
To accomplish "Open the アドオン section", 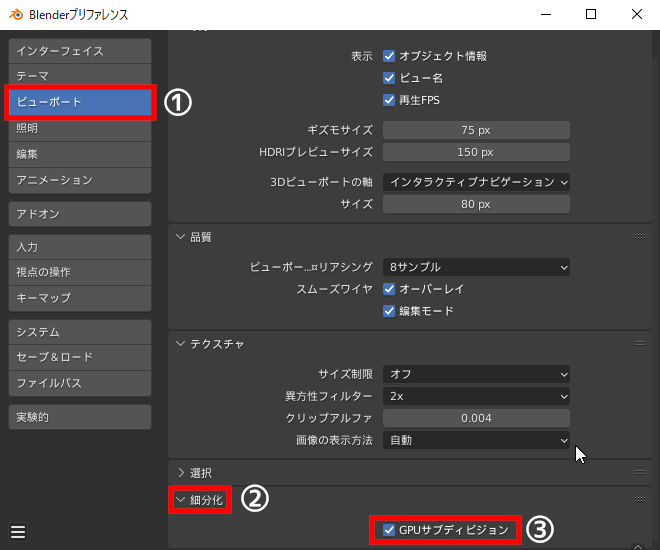I will point(80,214).
